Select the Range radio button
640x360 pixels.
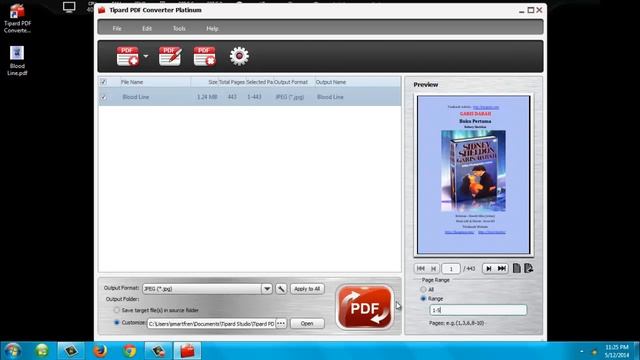click(423, 299)
